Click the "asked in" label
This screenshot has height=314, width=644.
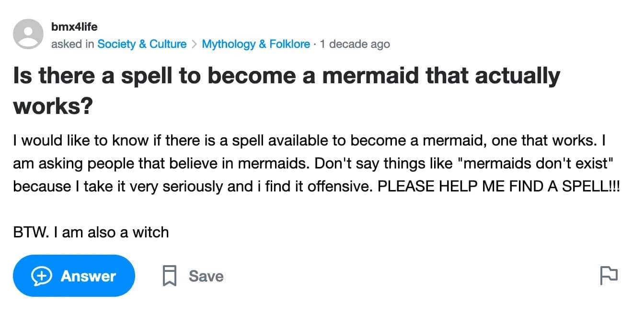pyautogui.click(x=72, y=44)
